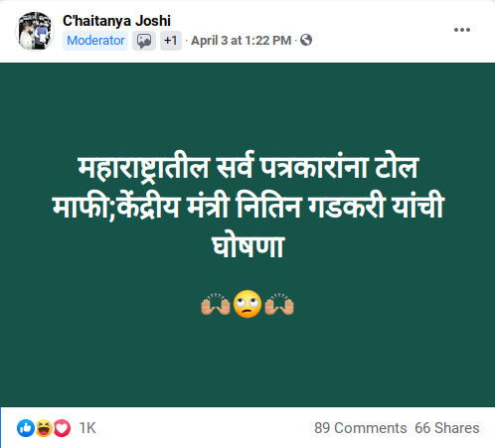The image size is (495, 448).
Task: Click the right raised hands emoji
Action: pos(279,304)
